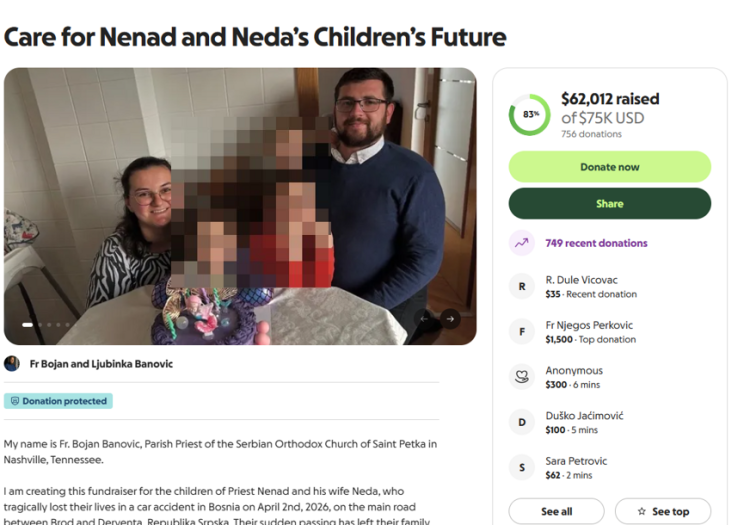
Task: Open the See all donations list
Action: tap(556, 511)
